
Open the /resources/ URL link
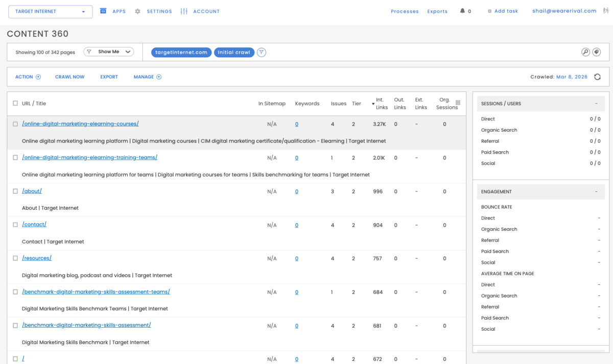pyautogui.click(x=37, y=258)
